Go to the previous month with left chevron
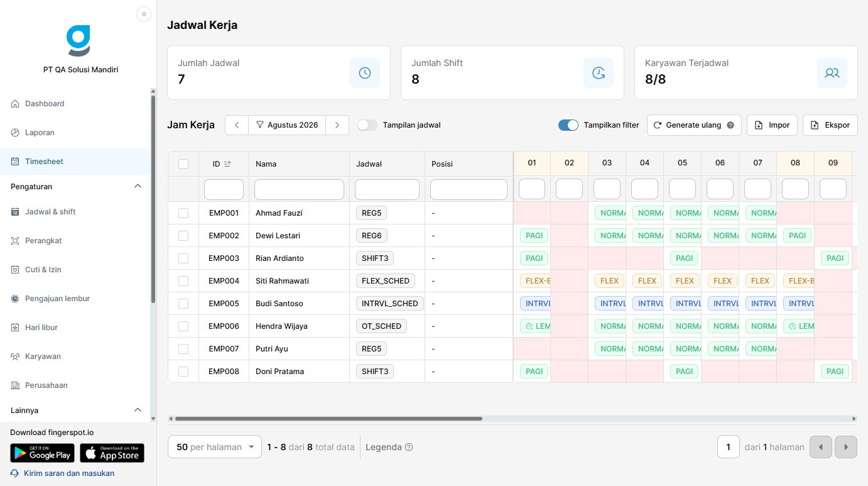 click(x=237, y=125)
